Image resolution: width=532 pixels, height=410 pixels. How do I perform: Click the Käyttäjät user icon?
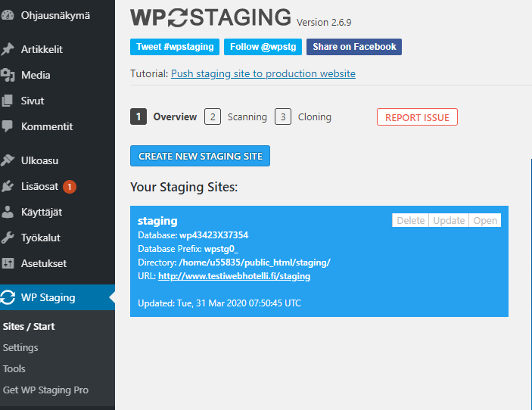(x=8, y=212)
